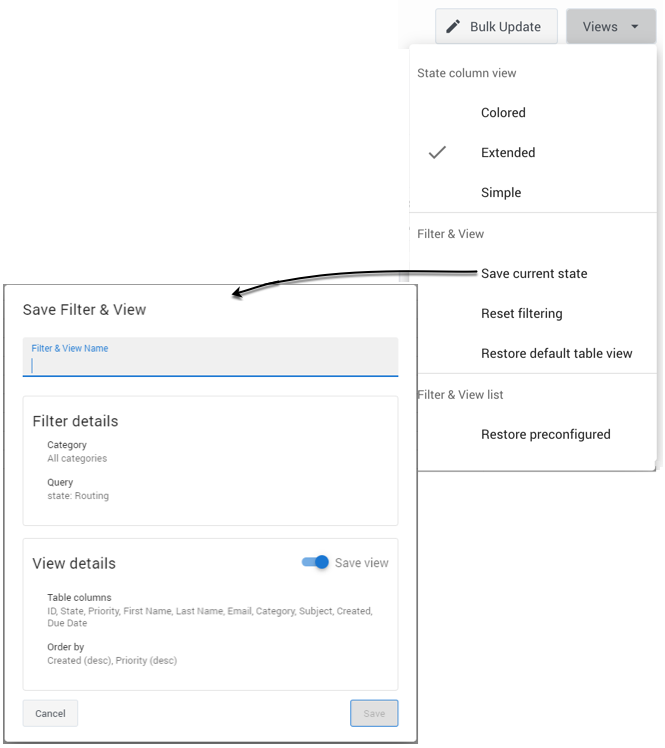Click the Cancel button in dialog
665x748 pixels.
coord(50,713)
